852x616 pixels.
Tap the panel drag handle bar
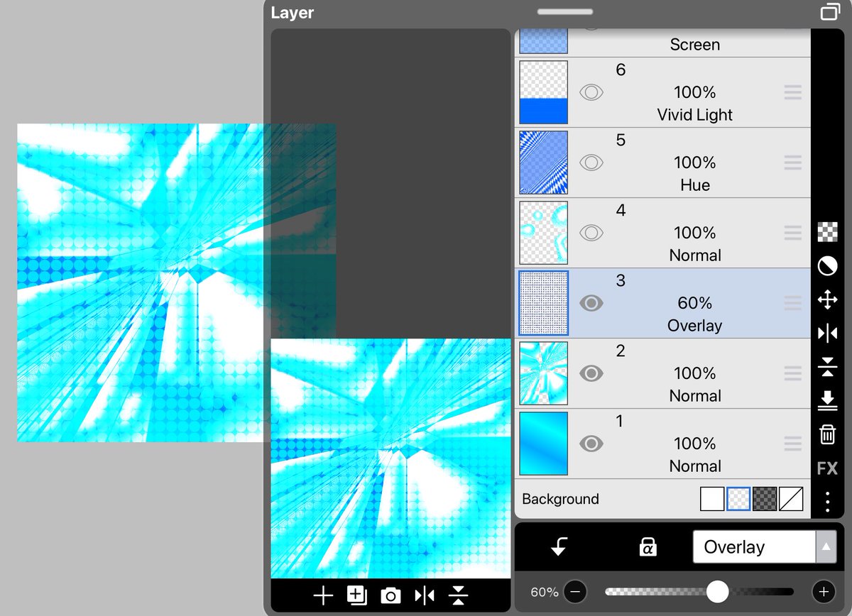tap(565, 11)
